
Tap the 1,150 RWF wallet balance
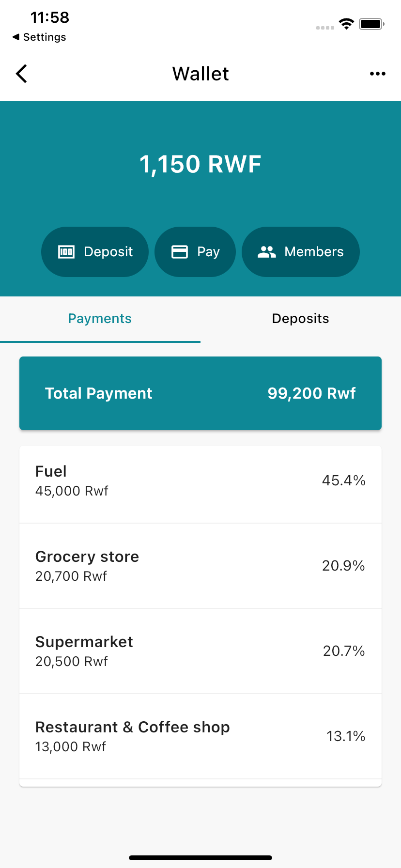(x=200, y=164)
